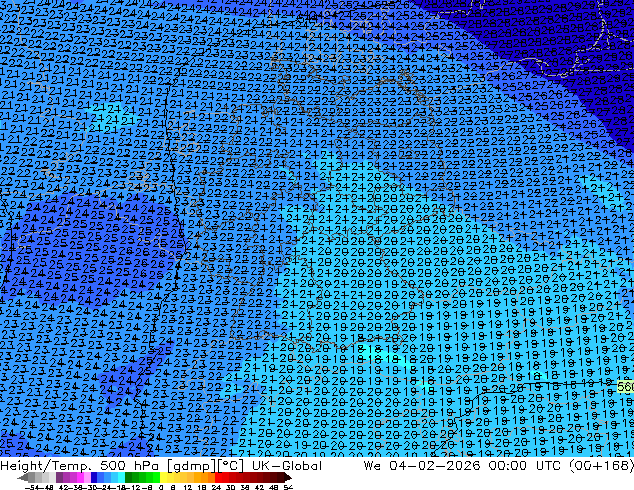Click the dark maroon right arrow of scale

click(x=288, y=478)
